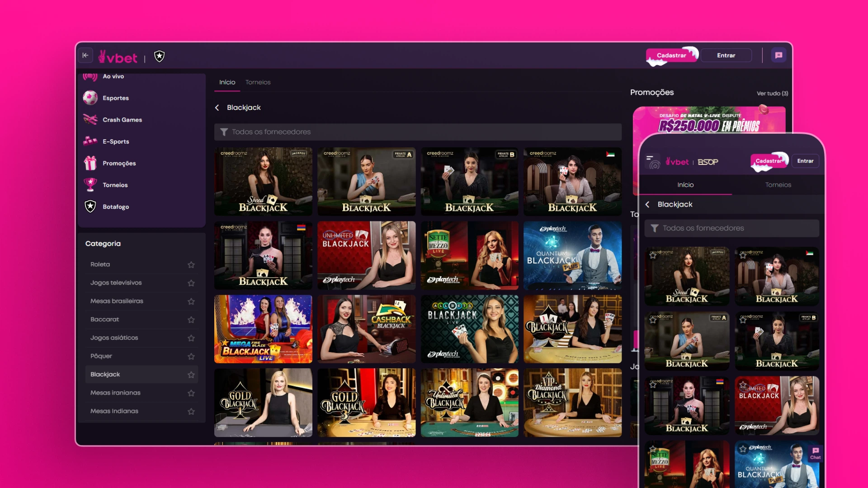Open desktop Sette e Mezzo Live tile
The image size is (868, 488).
coord(469,255)
